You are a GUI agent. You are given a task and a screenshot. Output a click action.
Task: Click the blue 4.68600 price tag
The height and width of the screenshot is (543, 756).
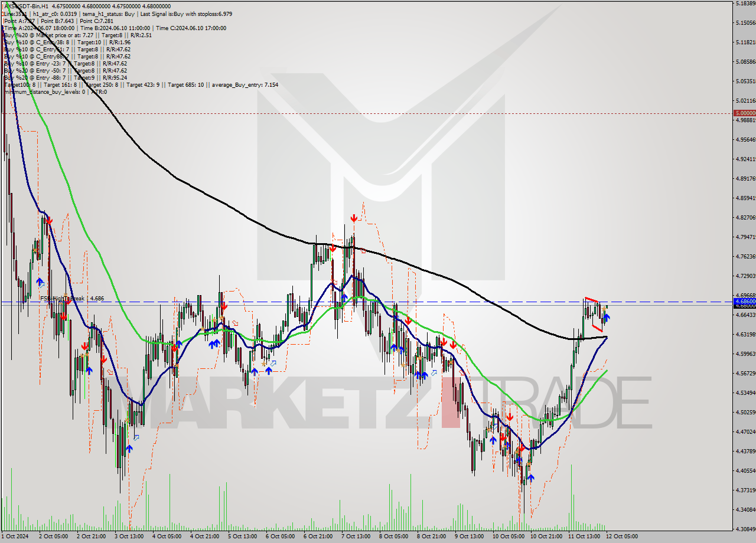click(744, 301)
